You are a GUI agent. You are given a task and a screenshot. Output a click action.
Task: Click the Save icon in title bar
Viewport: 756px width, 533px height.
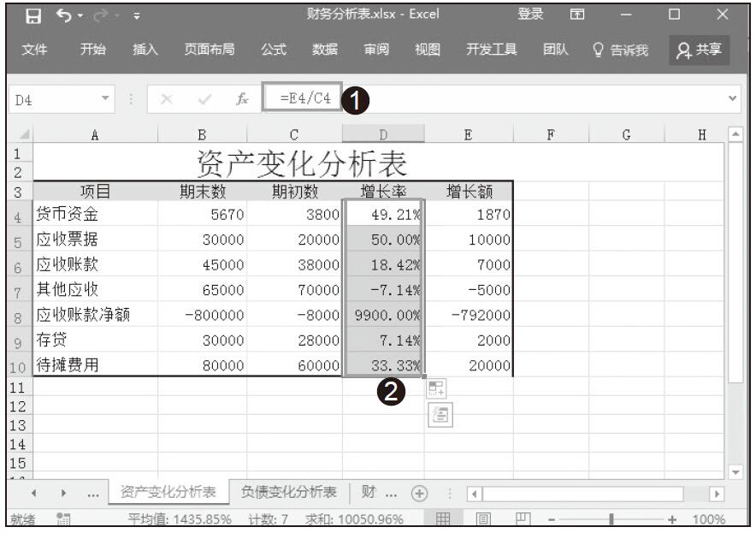tap(33, 15)
